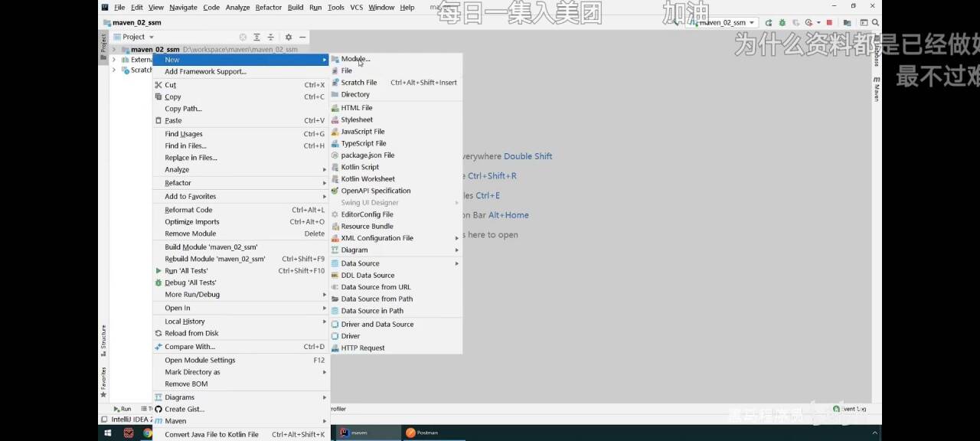Screen dimensions: 980x441
Task: Click the Data Source from Path icon
Action: 335,299
